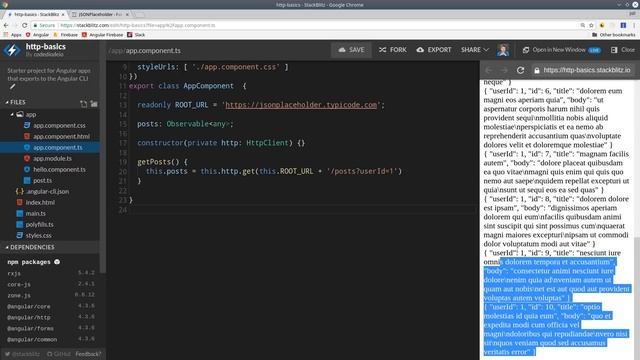
Task: Click the HTML icon beside app.component.html
Action: click(27, 136)
